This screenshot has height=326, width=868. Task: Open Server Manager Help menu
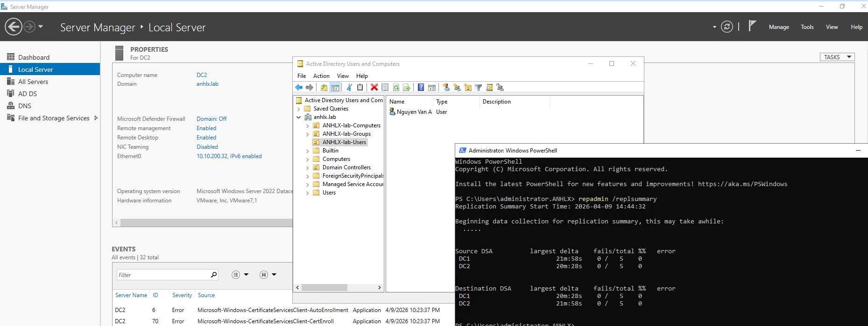[856, 27]
